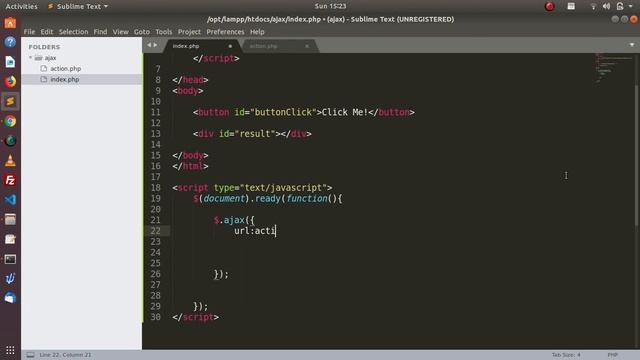Image resolution: width=640 pixels, height=360 pixels.
Task: Open Ubuntu Software from the dock
Action: (x=10, y=22)
